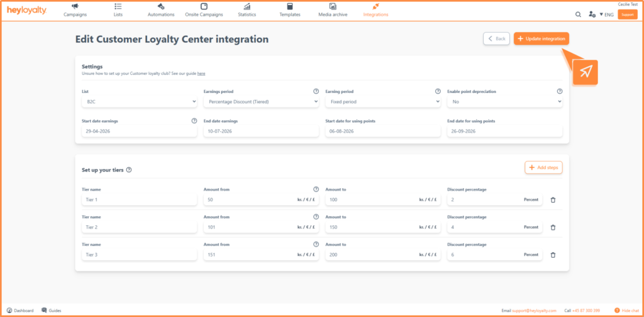Image resolution: width=644 pixels, height=317 pixels.
Task: Expand Enable point depreciation dropdown
Action: point(505,101)
